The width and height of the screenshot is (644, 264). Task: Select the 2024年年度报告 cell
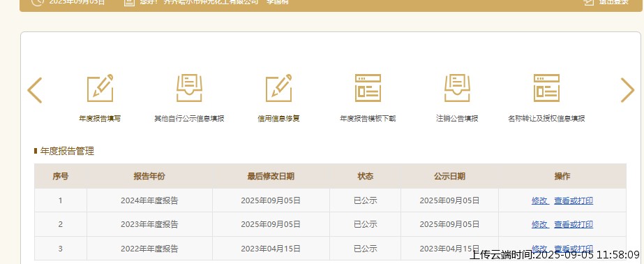point(149,200)
